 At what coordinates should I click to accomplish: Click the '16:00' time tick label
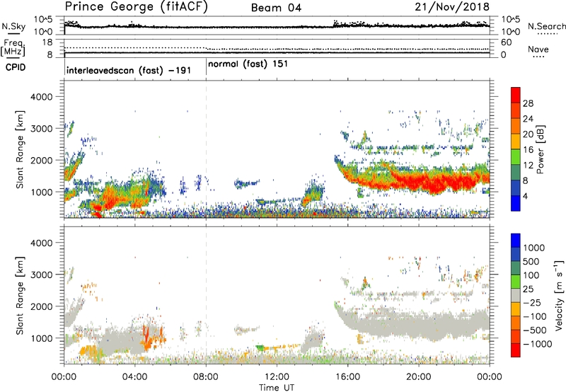pyautogui.click(x=347, y=377)
